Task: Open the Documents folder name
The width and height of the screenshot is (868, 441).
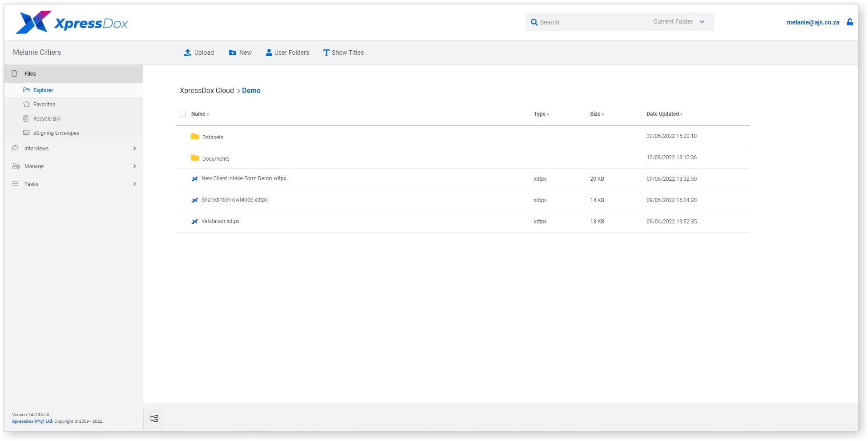Action: (x=216, y=159)
